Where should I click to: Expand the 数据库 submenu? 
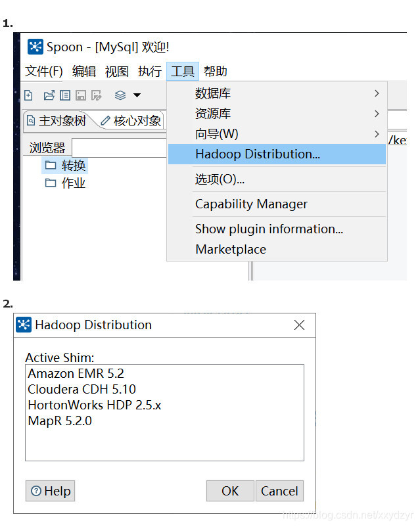tap(277, 93)
